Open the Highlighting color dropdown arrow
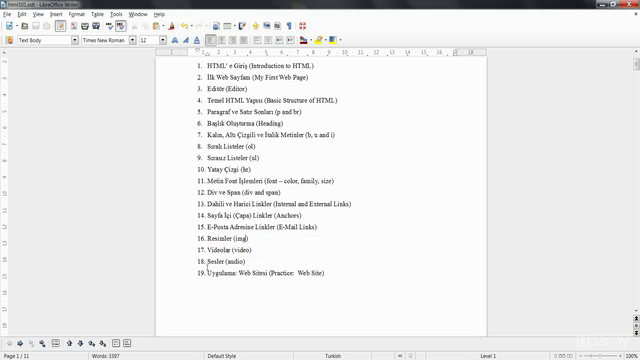640x360 pixels. 326,40
